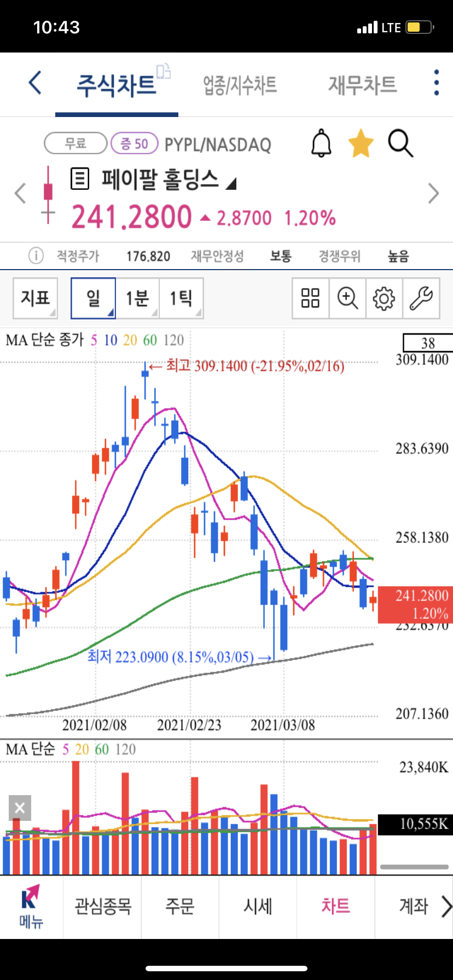Tap the candlestick thumbnail beside price
The width and height of the screenshot is (453, 980).
(x=48, y=195)
